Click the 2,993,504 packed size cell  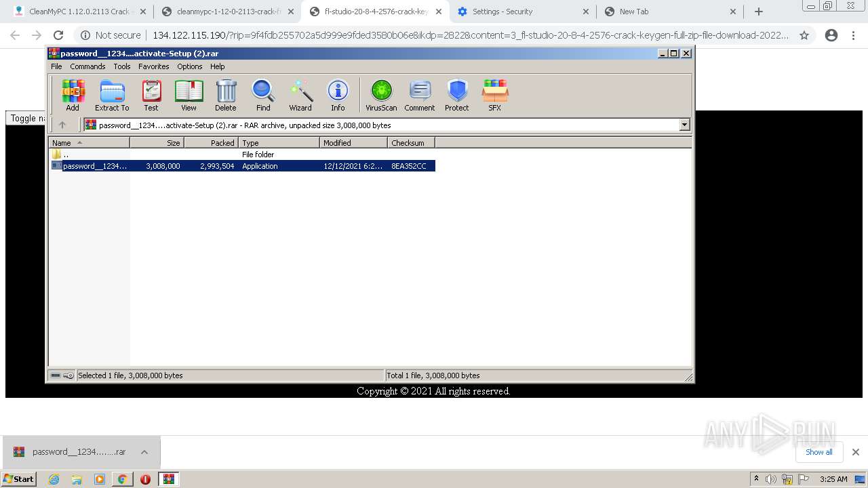coord(217,166)
